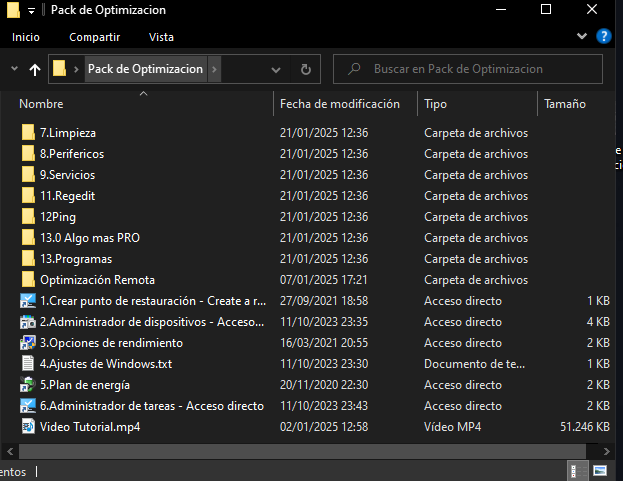Click the 2.Administrador de dispositivos shortcut icon
Screen dimensions: 623x481
pos(28,322)
